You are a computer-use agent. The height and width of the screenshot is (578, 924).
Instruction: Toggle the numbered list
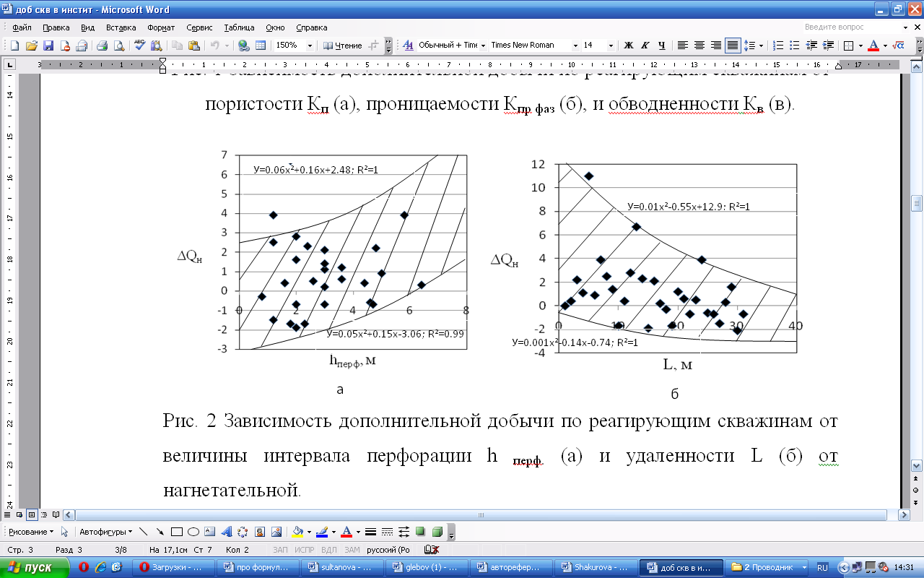tap(778, 46)
